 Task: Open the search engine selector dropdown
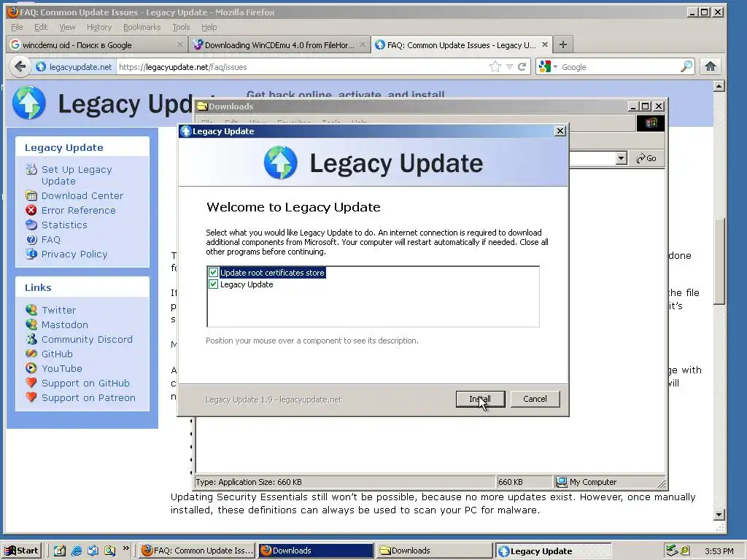click(x=547, y=66)
